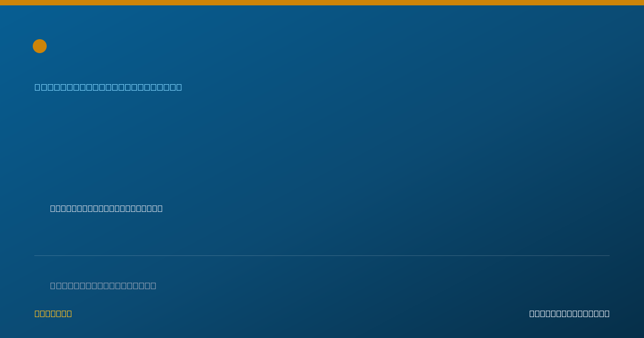Image resolution: width=644 pixels, height=338 pixels.
Task: Click the orange bar along the top edge
Action: click(x=322, y=3)
